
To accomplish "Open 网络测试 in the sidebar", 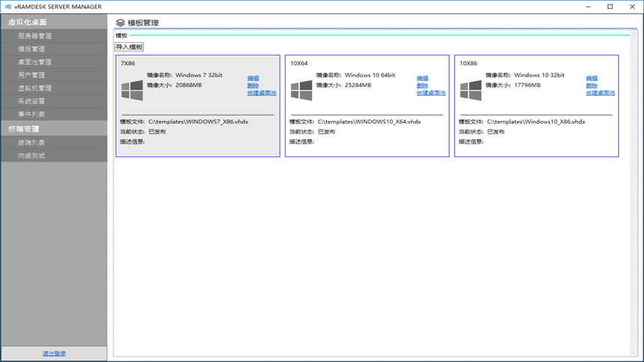I will pos(54,155).
